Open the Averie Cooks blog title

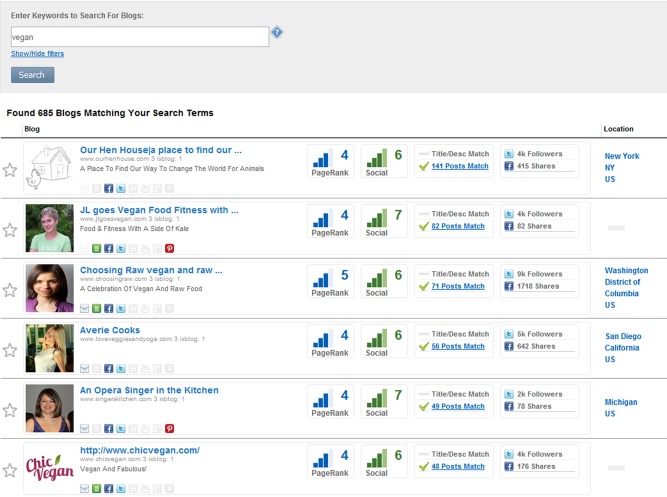pos(110,330)
